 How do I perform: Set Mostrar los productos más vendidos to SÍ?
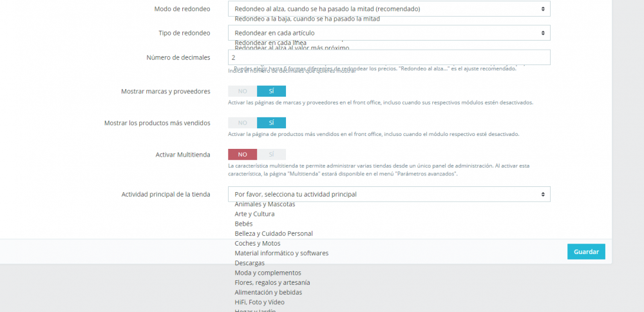pyautogui.click(x=272, y=123)
